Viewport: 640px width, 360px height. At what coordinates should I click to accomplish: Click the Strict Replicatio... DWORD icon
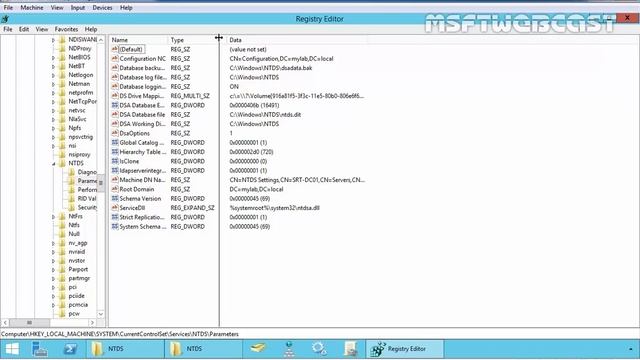point(115,217)
